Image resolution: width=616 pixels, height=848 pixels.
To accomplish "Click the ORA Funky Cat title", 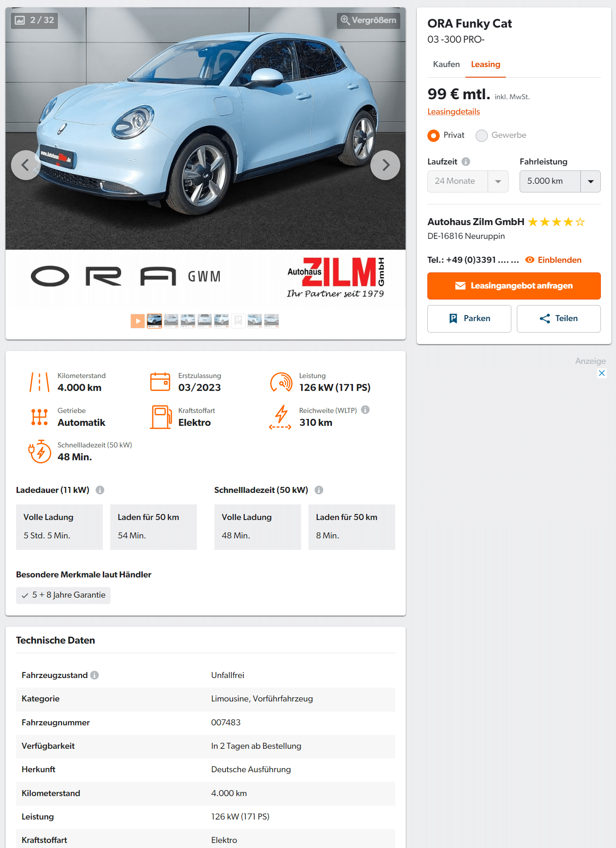I will pyautogui.click(x=470, y=23).
